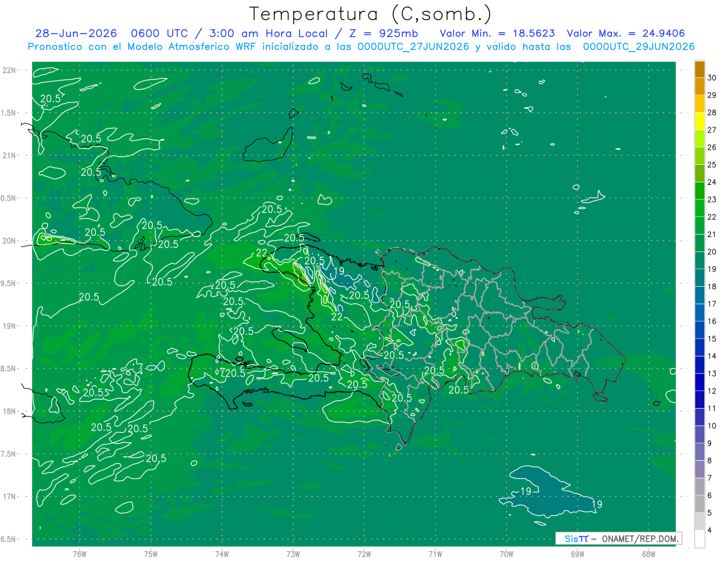
Task: Pick the dark blue swatch between 11 and 12
Action: click(x=699, y=400)
